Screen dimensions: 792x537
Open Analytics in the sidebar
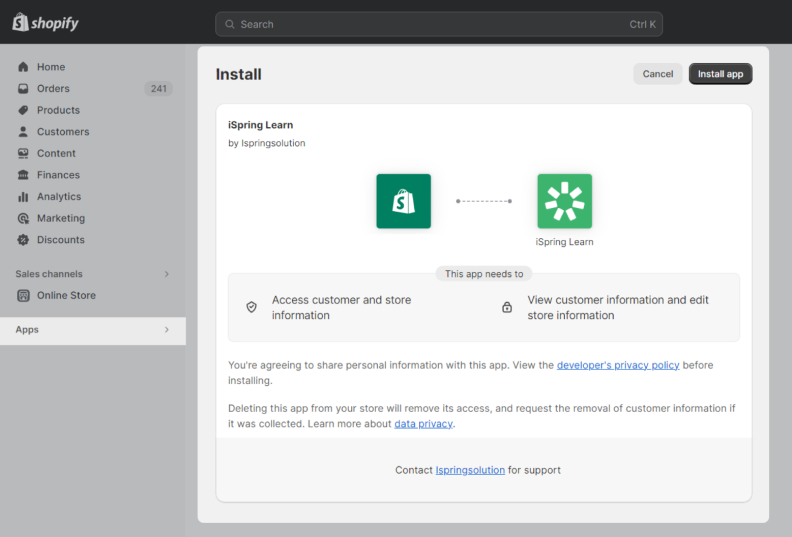[x=59, y=197]
